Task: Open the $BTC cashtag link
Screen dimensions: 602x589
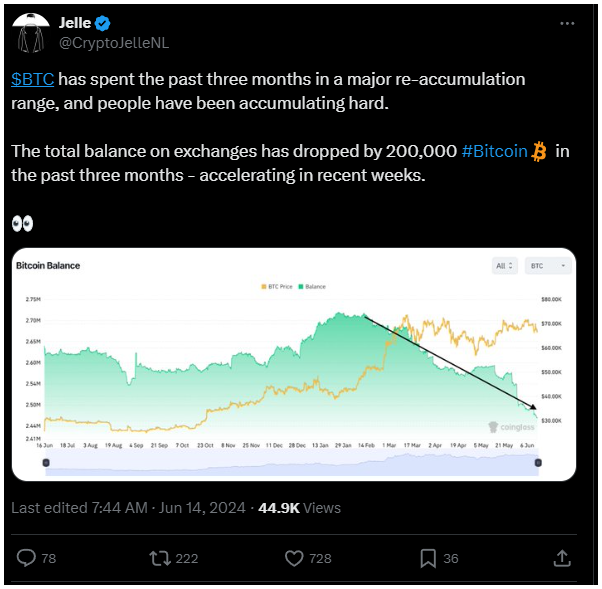Action: pyautogui.click(x=32, y=79)
